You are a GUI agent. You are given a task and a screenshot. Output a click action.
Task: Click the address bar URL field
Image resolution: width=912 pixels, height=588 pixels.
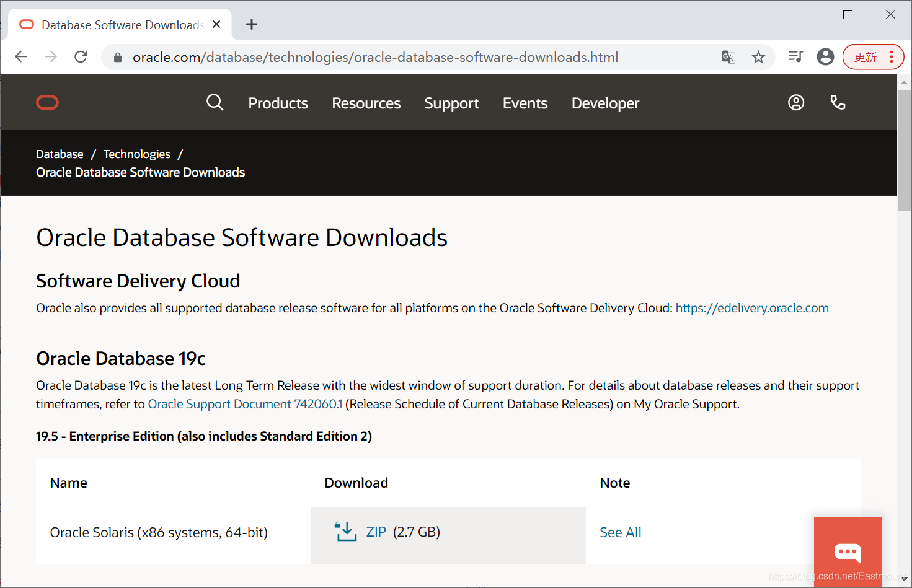(375, 58)
